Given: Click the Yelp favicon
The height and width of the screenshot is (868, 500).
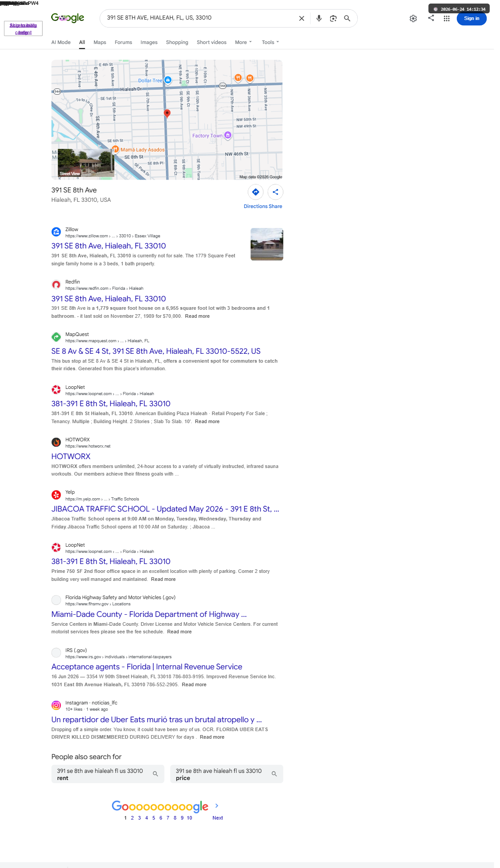Looking at the screenshot, I should (56, 495).
